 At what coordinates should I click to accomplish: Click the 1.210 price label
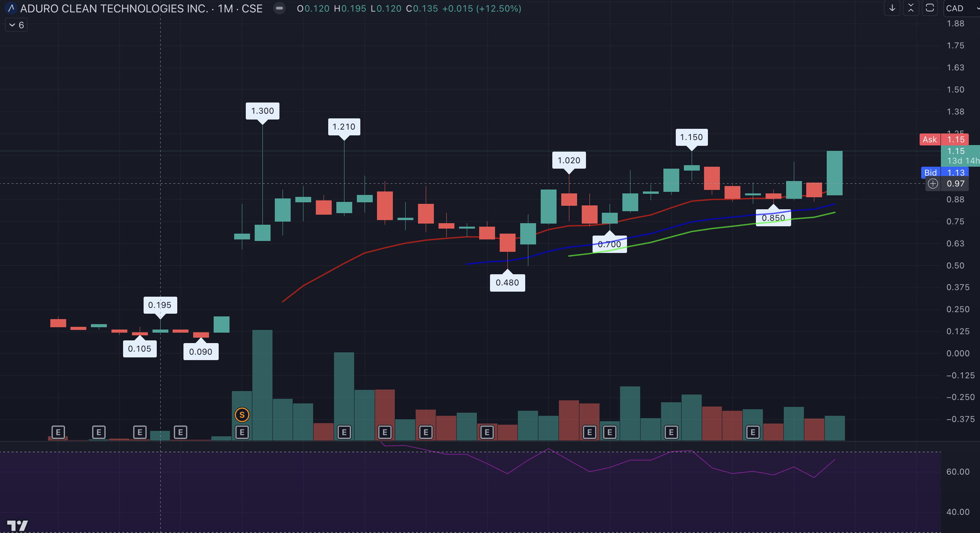[x=344, y=127]
